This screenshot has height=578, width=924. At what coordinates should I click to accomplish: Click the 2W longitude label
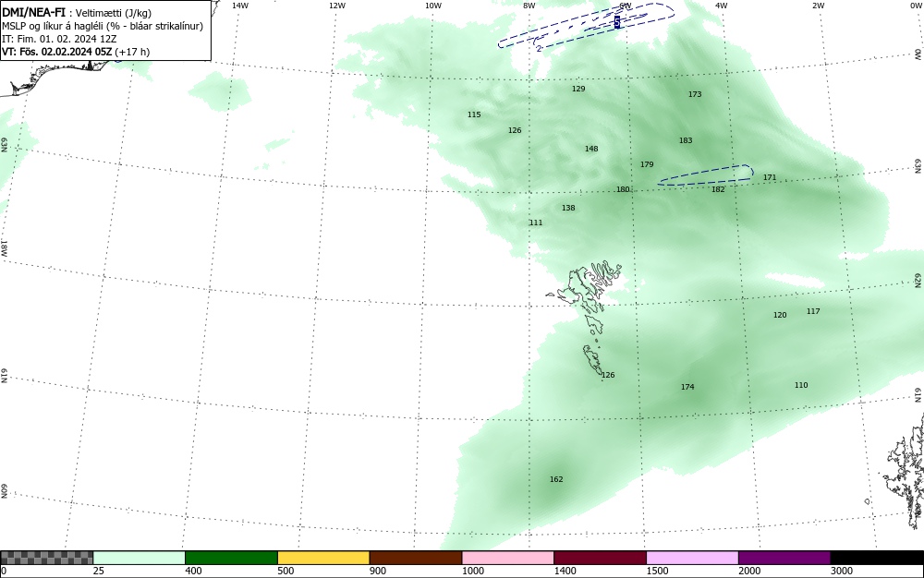(818, 6)
